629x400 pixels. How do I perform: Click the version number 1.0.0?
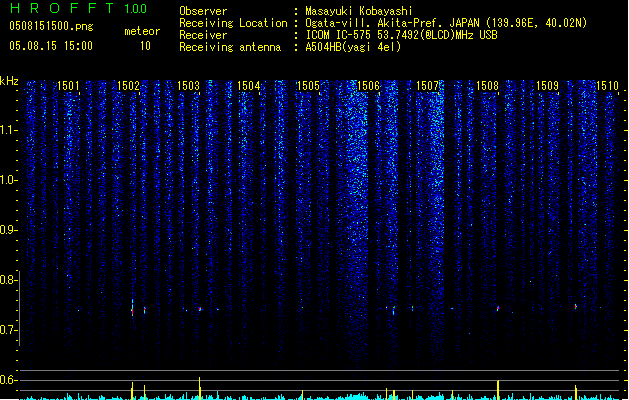coord(135,8)
